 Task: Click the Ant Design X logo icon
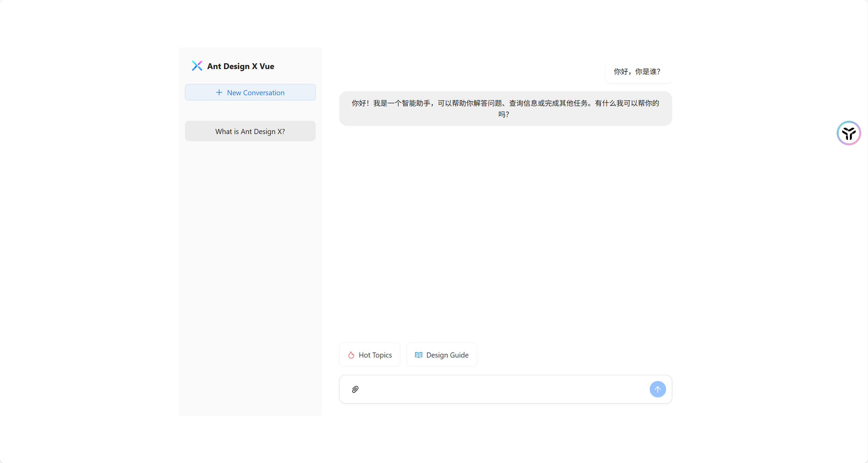(197, 66)
